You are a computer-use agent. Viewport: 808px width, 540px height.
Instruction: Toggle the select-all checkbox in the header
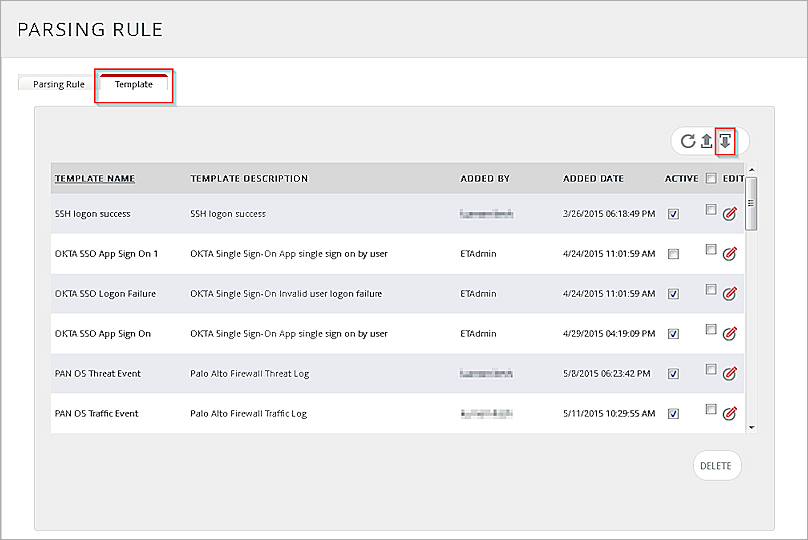pyautogui.click(x=710, y=179)
